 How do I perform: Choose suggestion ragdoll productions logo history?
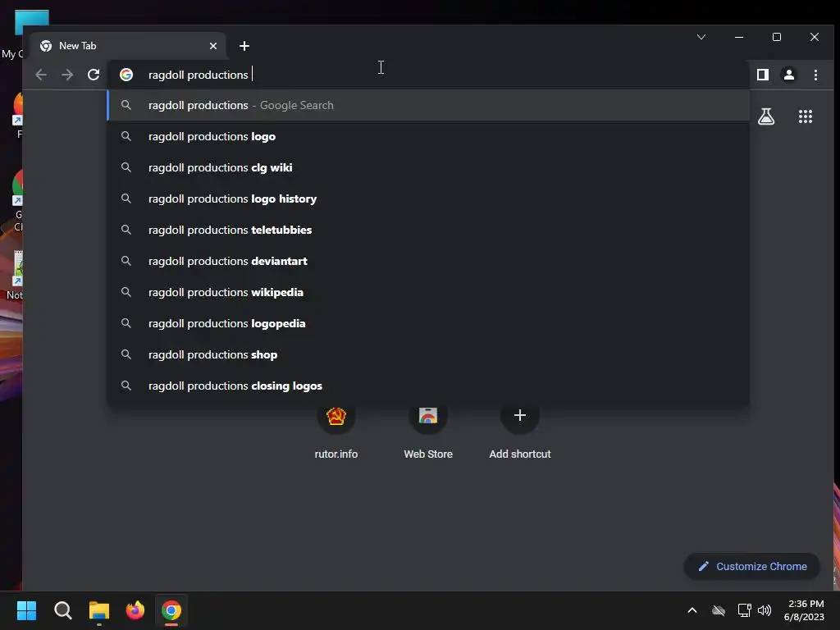point(428,199)
